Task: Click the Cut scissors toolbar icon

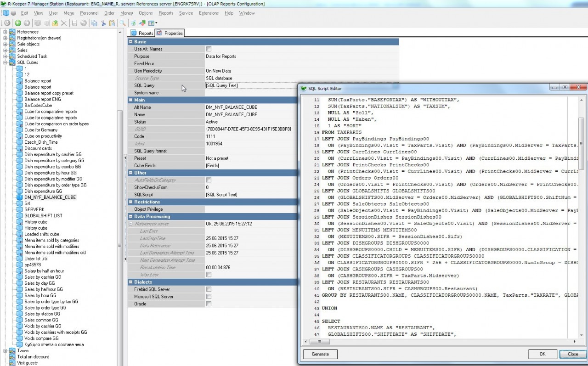Action: [103, 23]
